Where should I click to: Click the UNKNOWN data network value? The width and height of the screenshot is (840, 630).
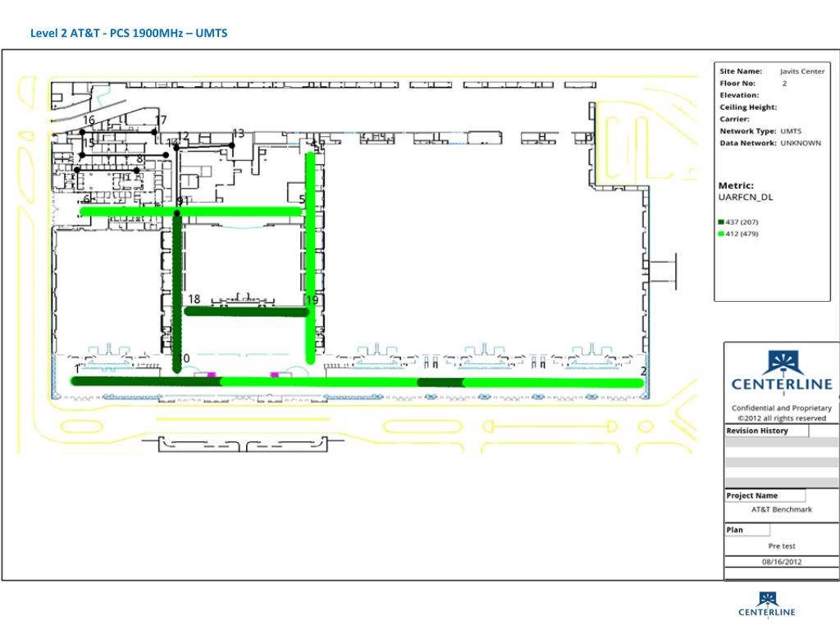click(x=801, y=143)
